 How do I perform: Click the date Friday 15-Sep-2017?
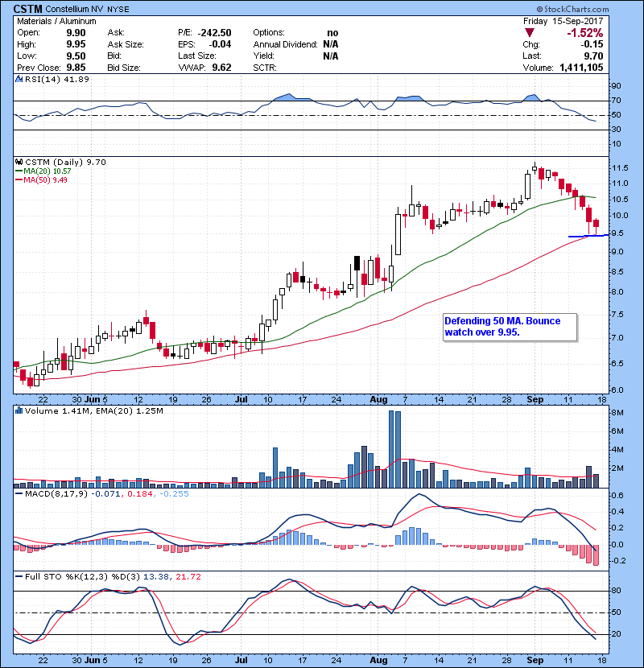pyautogui.click(x=563, y=21)
